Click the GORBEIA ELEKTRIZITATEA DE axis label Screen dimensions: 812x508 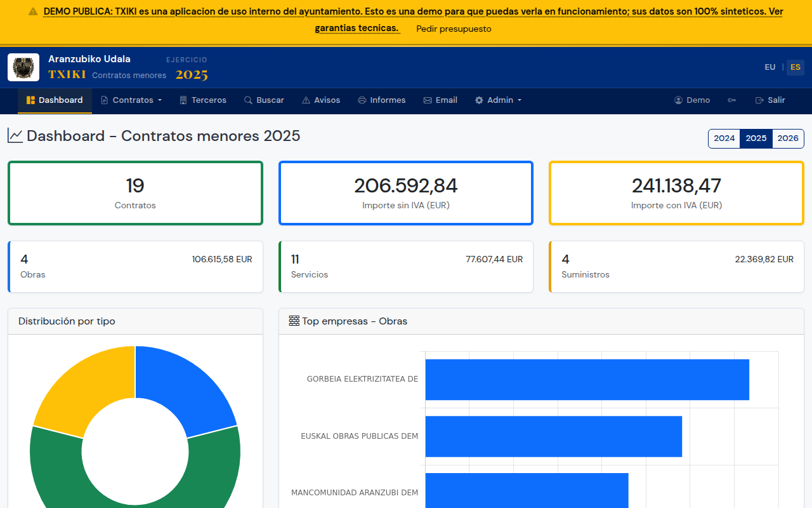click(362, 379)
